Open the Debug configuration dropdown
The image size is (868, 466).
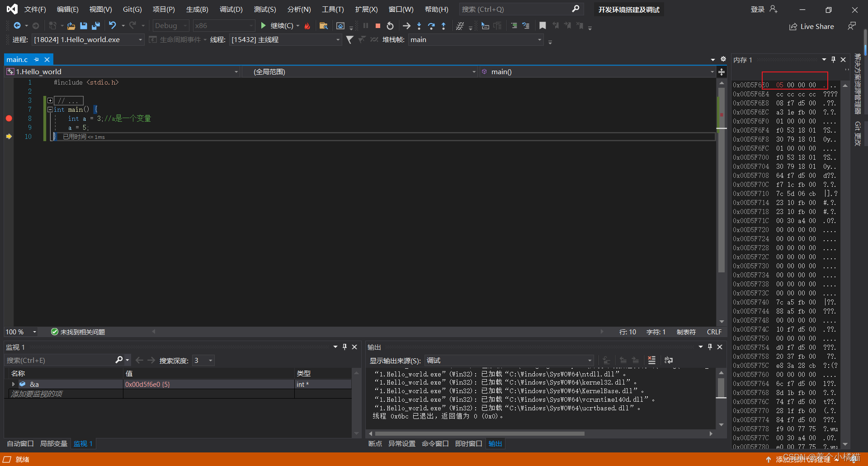(171, 26)
